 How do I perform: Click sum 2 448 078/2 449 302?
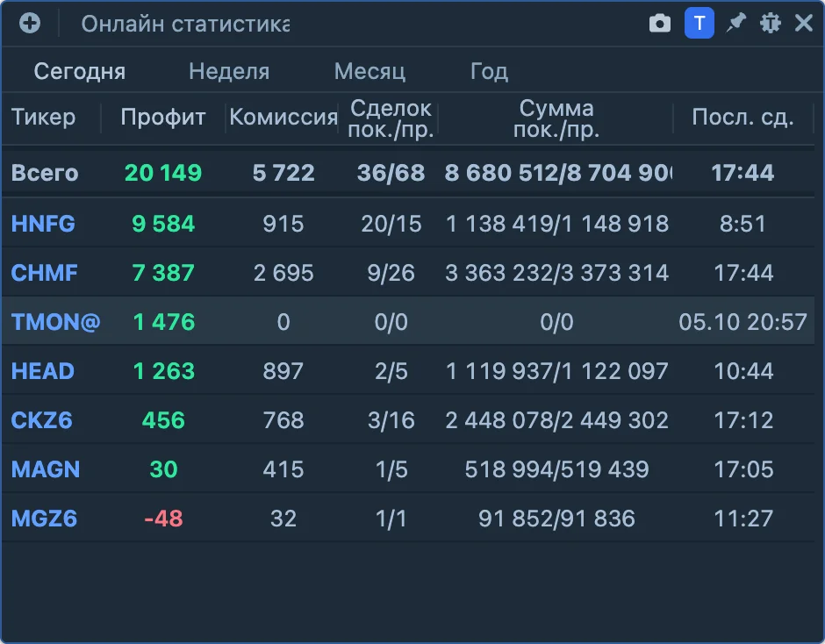pyautogui.click(x=556, y=420)
